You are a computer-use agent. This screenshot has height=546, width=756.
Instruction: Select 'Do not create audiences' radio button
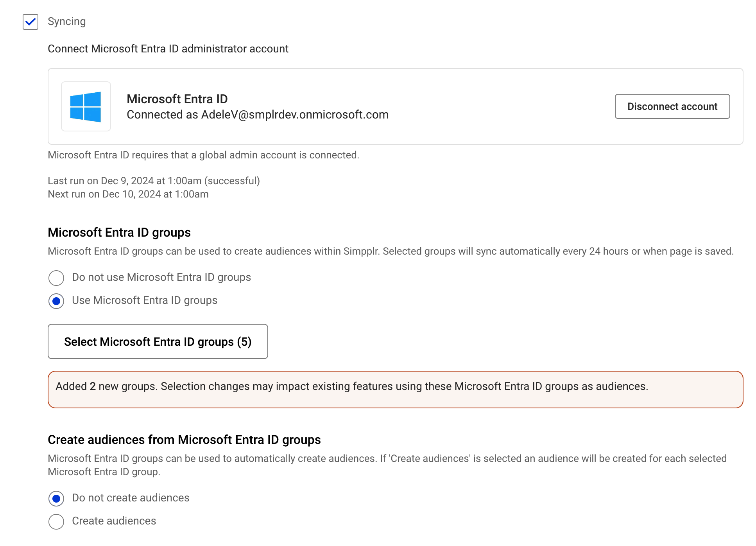click(56, 499)
